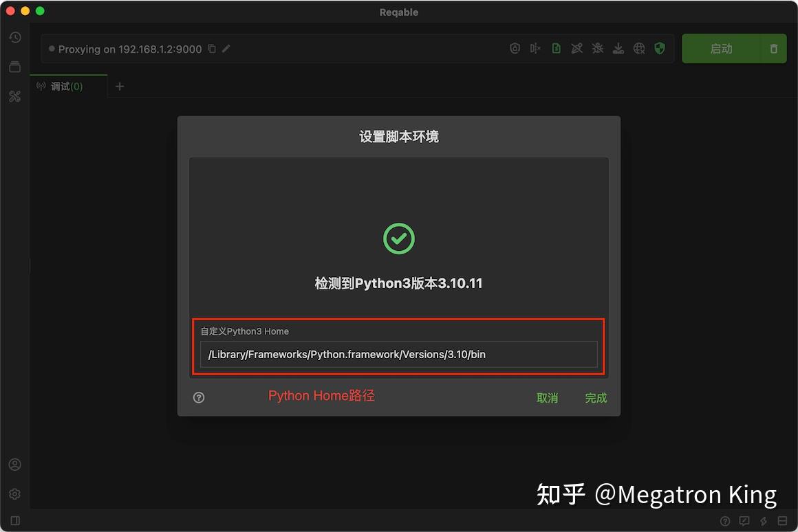Click the Python3 Home path input field
Image resolution: width=798 pixels, height=532 pixels.
click(x=399, y=354)
